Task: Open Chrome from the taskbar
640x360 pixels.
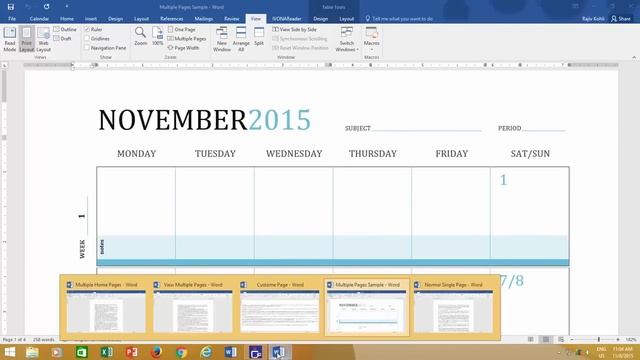Action: tap(181, 352)
